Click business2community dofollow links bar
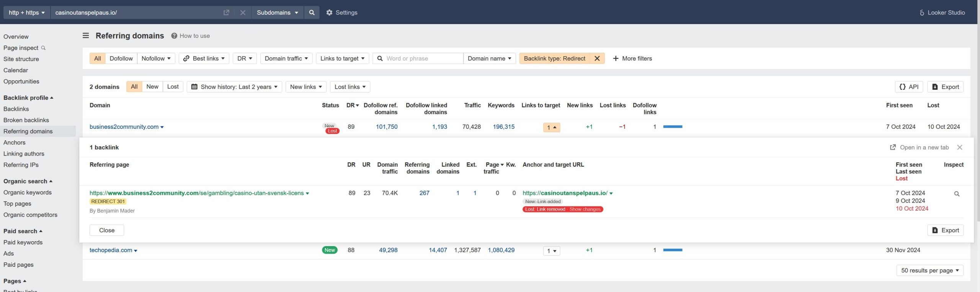980x292 pixels. pos(673,127)
